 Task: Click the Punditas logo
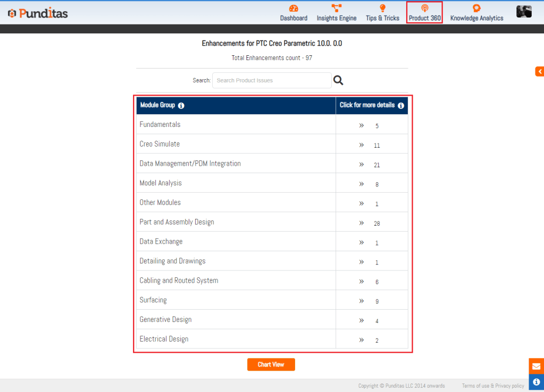coord(38,13)
